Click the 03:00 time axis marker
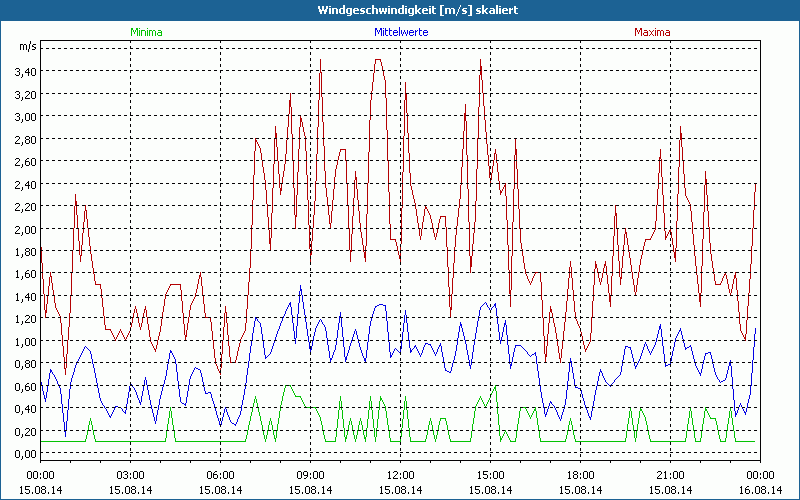Screen dimensions: 800x500 click(x=130, y=474)
